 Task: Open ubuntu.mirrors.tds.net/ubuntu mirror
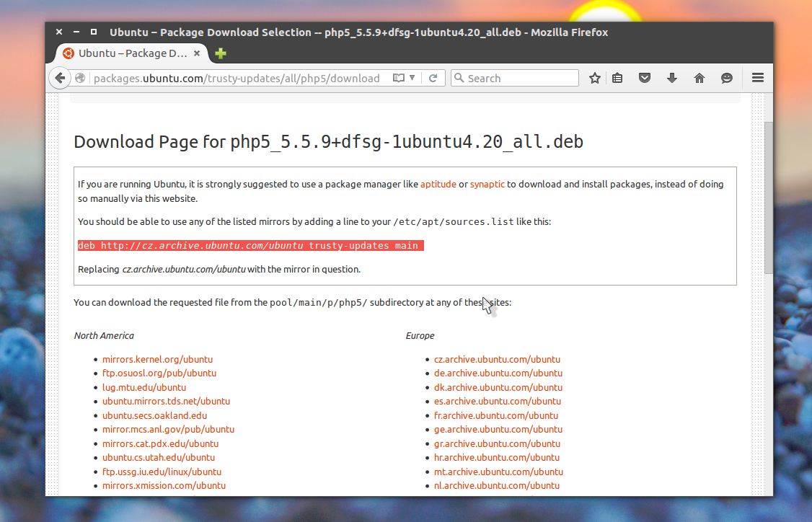tap(167, 402)
